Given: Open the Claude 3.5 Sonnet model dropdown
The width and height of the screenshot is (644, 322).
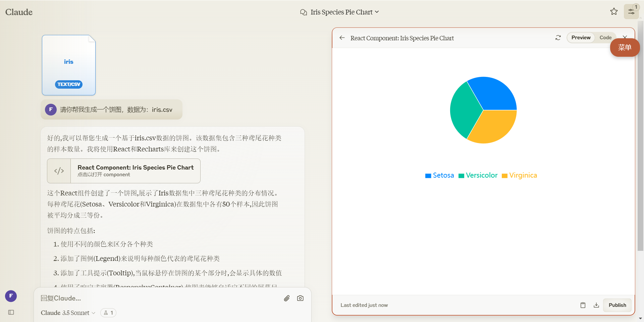Looking at the screenshot, I should pos(68,313).
